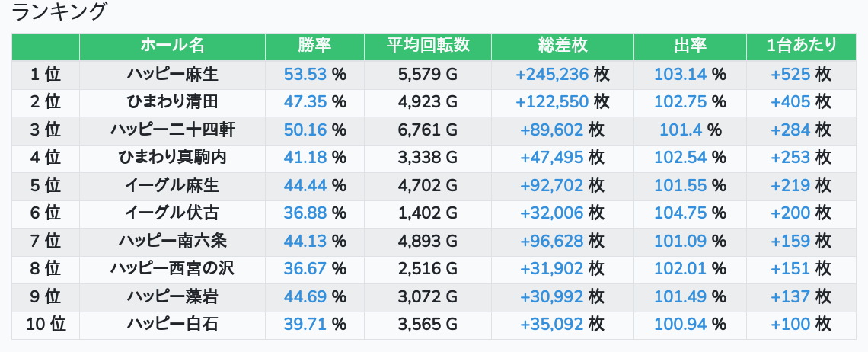
Task: Click payout rate 104.75 for イーグル伏古
Action: coord(680,213)
